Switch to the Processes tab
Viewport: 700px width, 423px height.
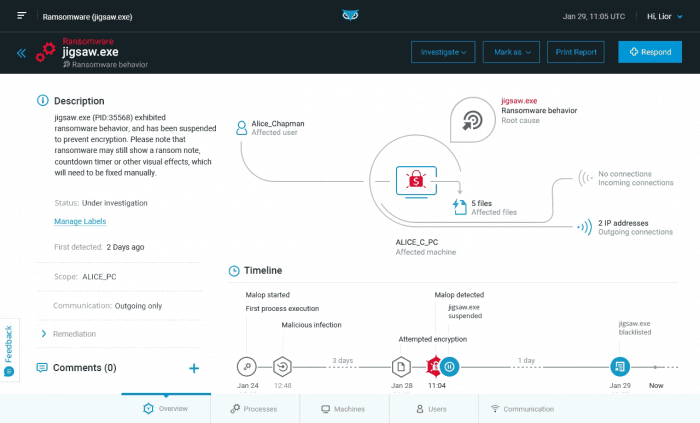(254, 409)
